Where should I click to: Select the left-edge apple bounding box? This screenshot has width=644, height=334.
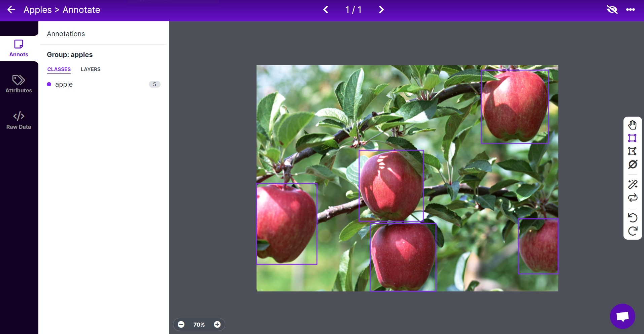tap(287, 224)
